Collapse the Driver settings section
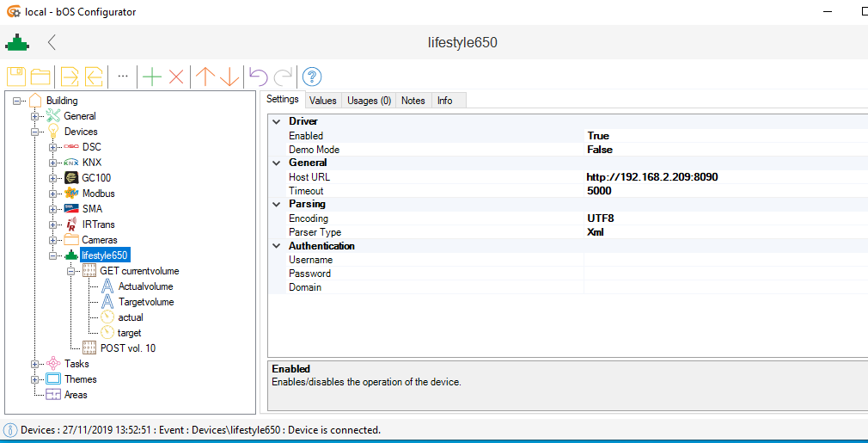 [276, 121]
